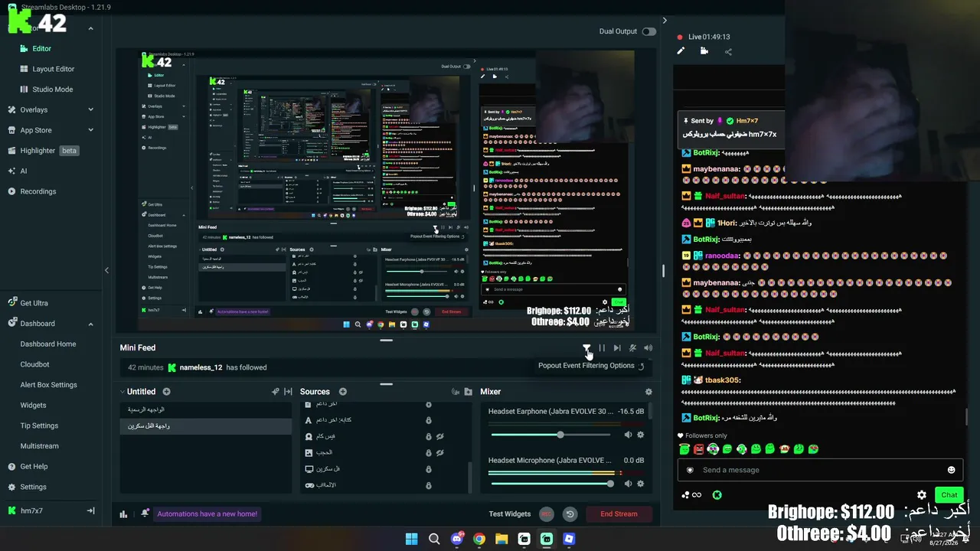Click the green Chat send button

tap(949, 495)
